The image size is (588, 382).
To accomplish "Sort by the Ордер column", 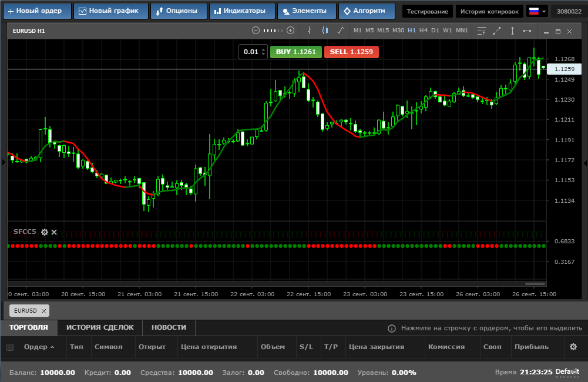I will 39,347.
